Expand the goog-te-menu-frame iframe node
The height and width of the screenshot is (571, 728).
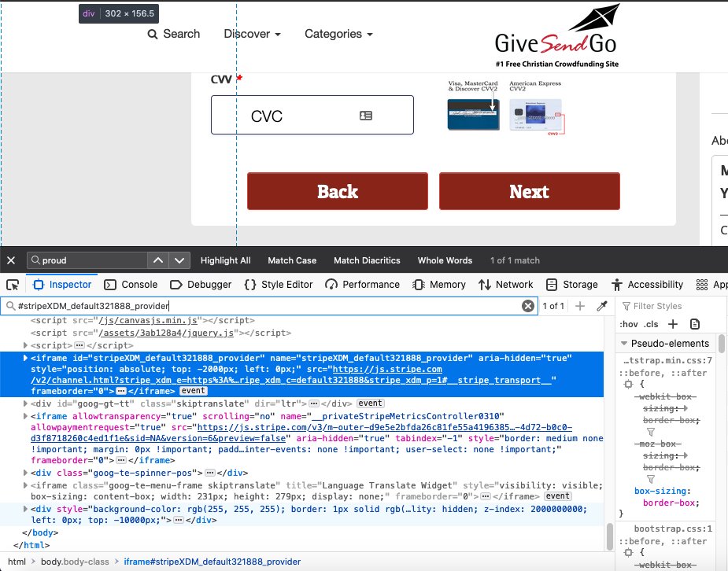25,485
